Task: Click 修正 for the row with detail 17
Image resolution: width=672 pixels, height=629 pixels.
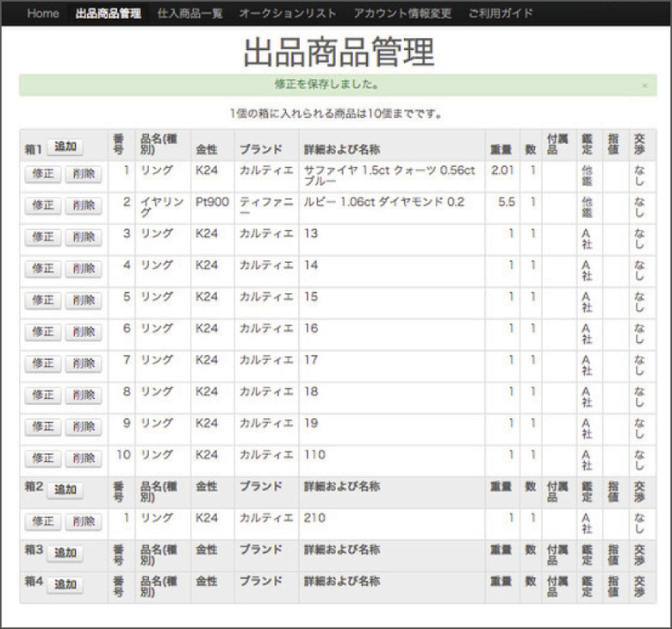Action: coord(43,364)
